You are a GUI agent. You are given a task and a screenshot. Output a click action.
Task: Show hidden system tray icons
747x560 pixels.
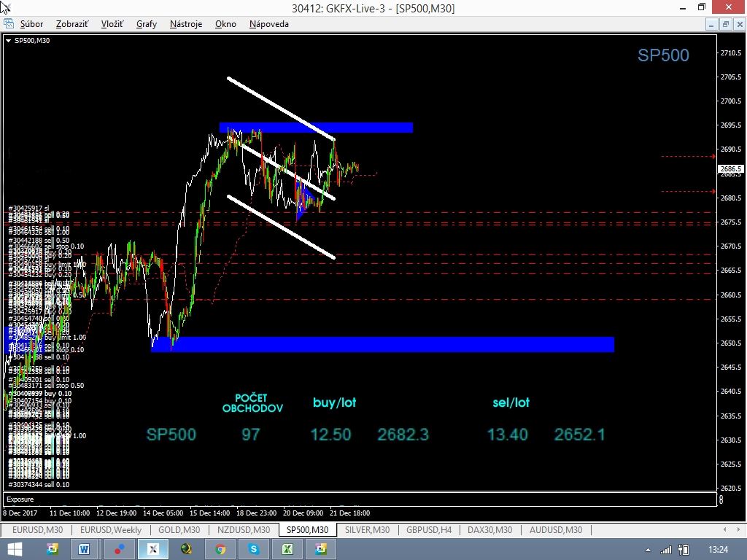point(648,550)
